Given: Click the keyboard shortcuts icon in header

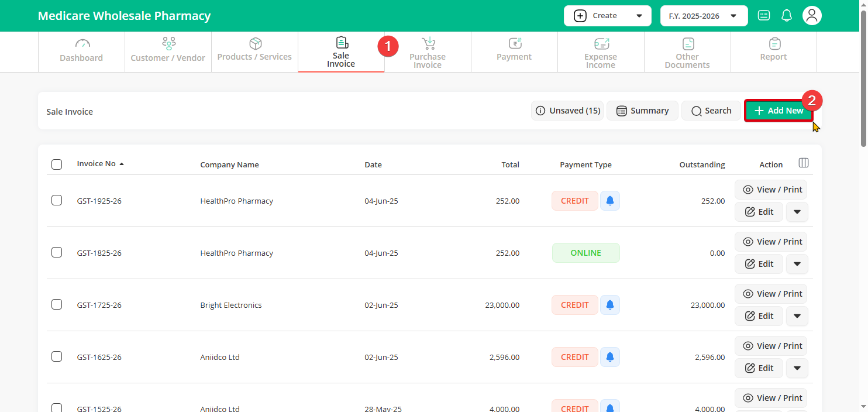Looking at the screenshot, I should tap(763, 16).
